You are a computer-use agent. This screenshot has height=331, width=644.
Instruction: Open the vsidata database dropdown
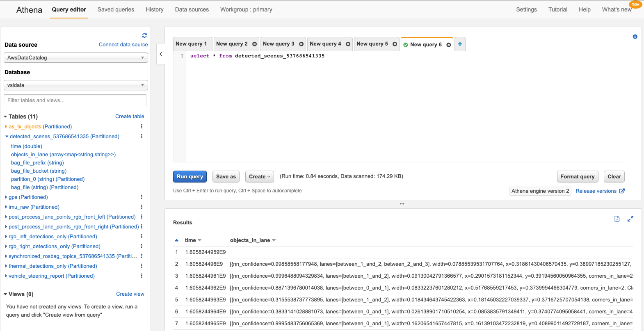pyautogui.click(x=76, y=85)
